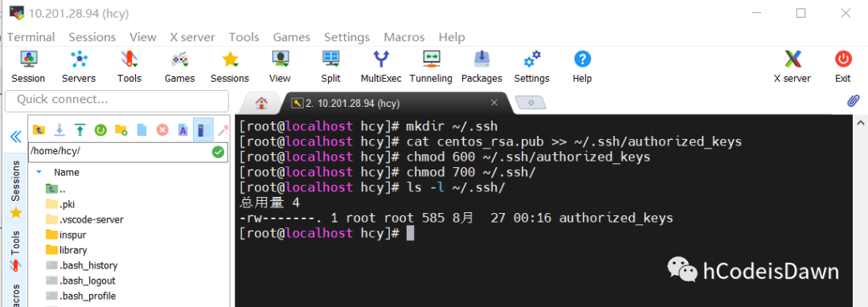Image resolution: width=868 pixels, height=307 pixels.
Task: Open the Games menu
Action: click(292, 37)
